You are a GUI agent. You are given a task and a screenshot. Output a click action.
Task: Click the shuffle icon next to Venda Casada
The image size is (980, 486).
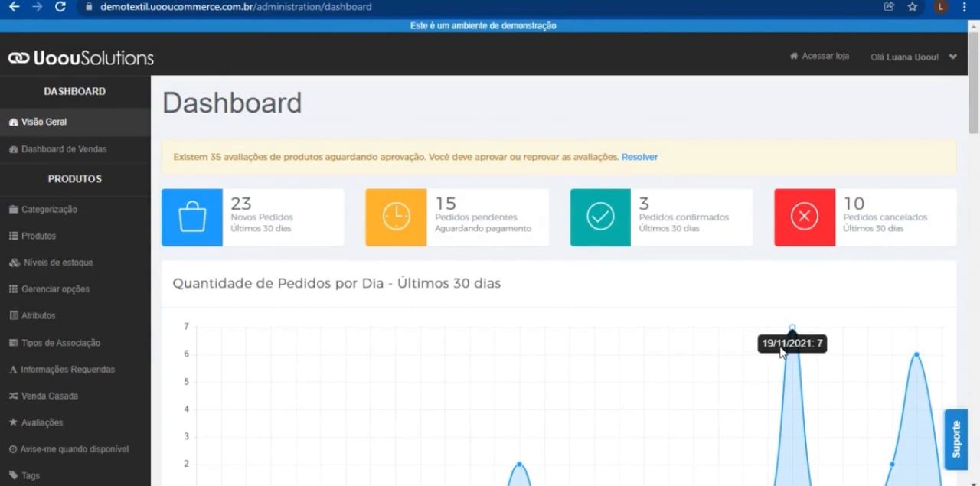(12, 396)
